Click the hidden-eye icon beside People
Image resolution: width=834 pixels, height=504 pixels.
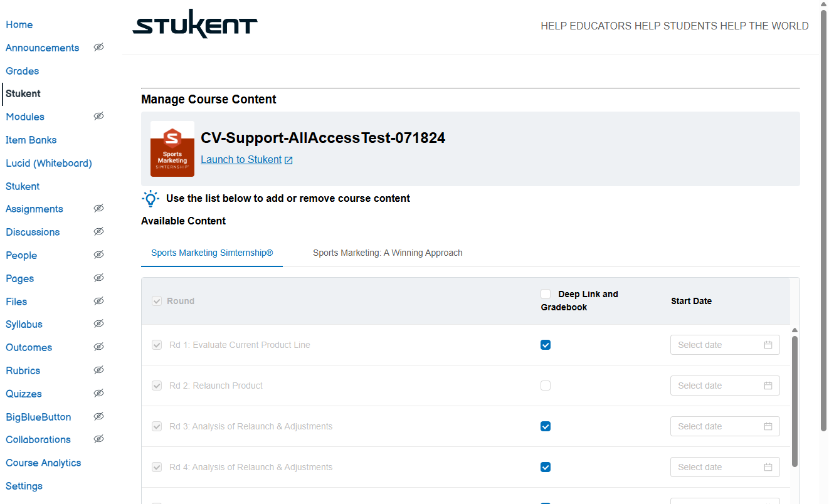click(98, 255)
